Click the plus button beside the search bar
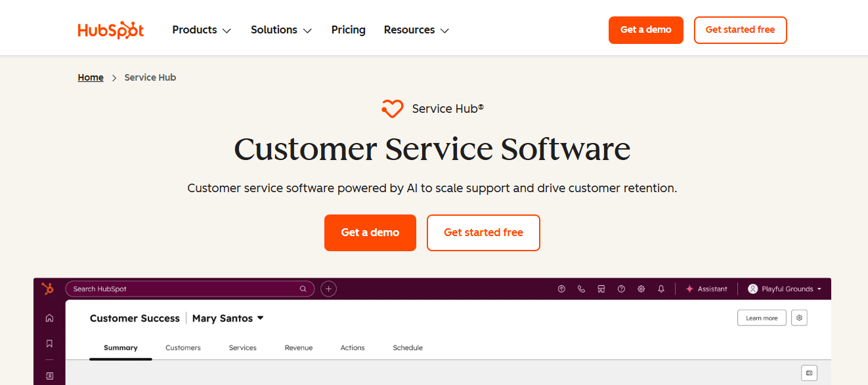 328,289
